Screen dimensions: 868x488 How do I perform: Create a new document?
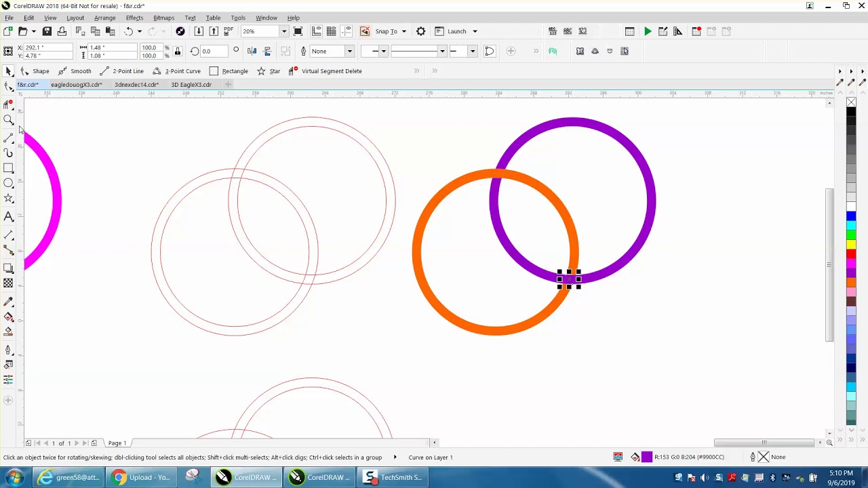(7, 31)
